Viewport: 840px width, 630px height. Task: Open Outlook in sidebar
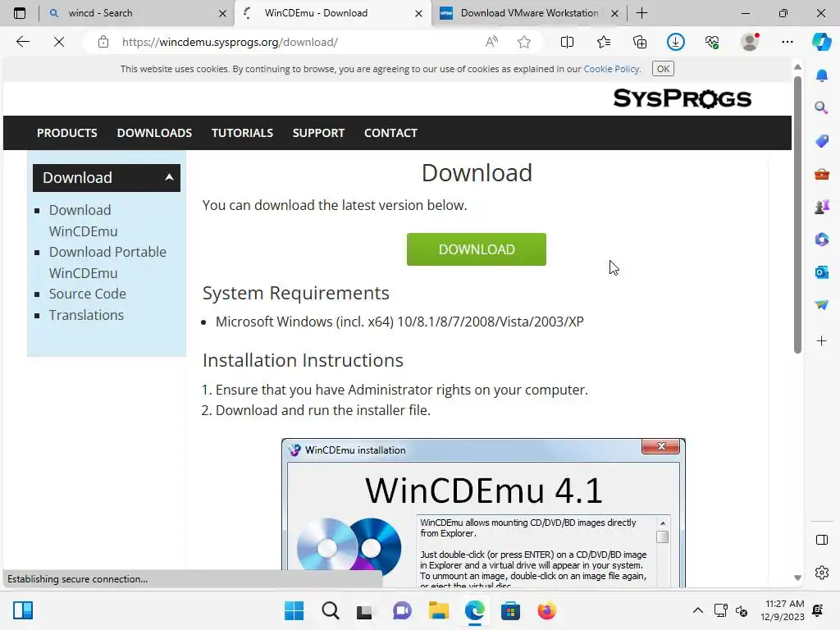pos(822,272)
